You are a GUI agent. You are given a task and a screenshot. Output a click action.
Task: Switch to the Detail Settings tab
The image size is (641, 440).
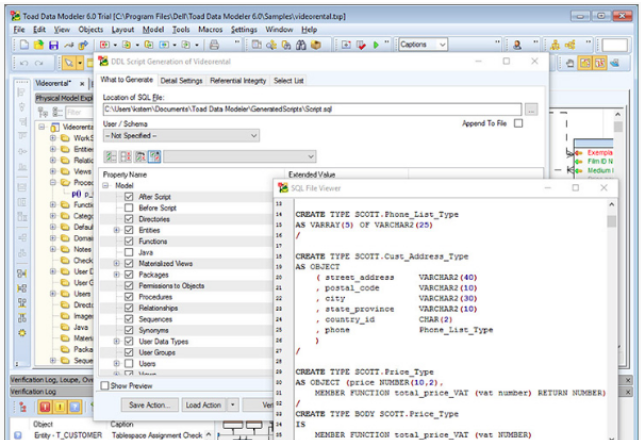[181, 81]
